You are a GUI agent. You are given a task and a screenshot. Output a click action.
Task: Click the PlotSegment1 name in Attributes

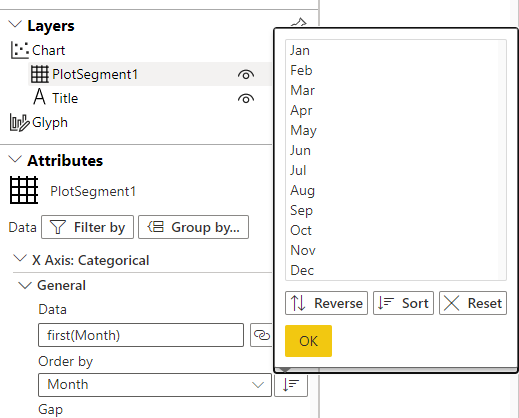coord(93,191)
